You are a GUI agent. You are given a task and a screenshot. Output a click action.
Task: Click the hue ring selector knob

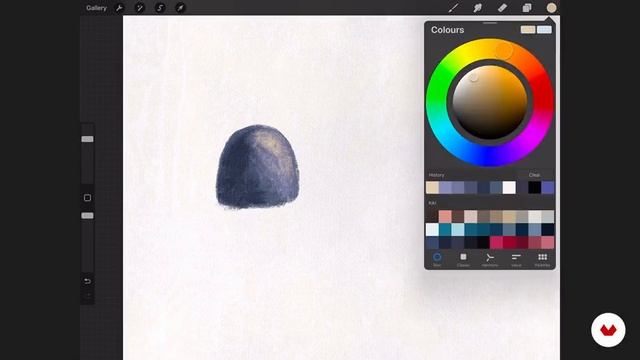coord(504,51)
